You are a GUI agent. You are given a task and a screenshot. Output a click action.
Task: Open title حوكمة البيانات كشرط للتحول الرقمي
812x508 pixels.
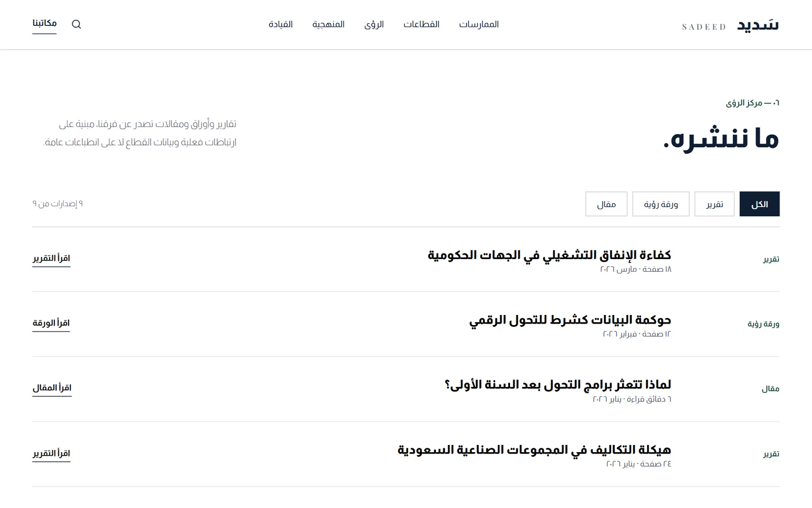pos(570,320)
